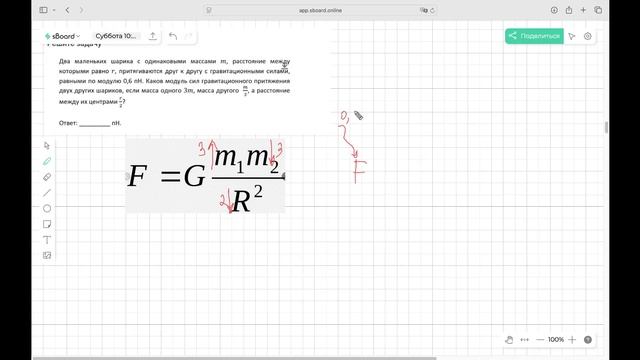Screen dimensions: 640x360
Task: Click the 100% zoom level
Action: 556,340
